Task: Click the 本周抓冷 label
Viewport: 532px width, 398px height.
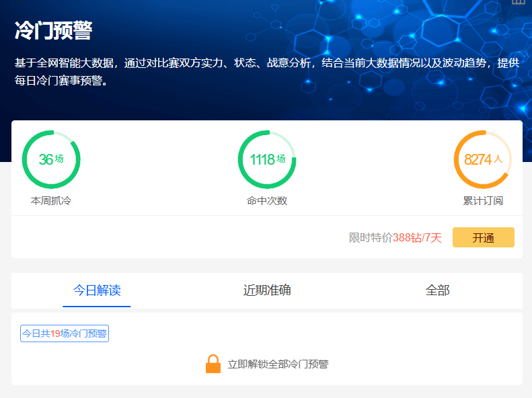Action: (51, 200)
